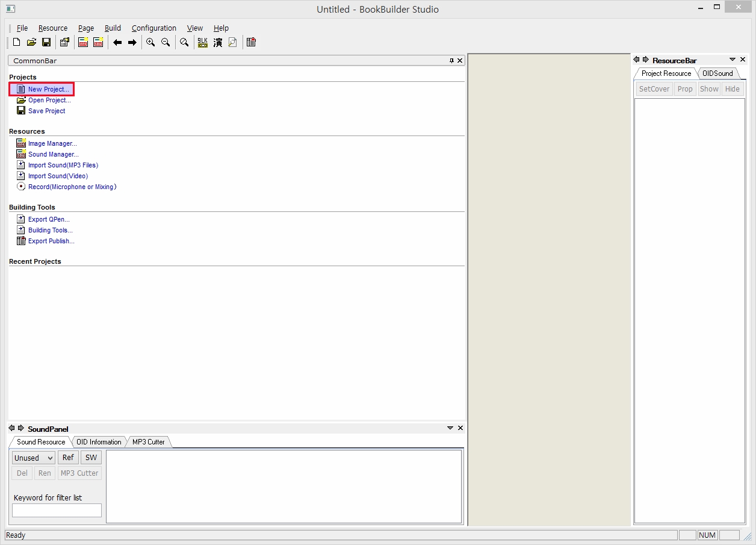
Task: Click the Save Project link
Action: coord(47,111)
